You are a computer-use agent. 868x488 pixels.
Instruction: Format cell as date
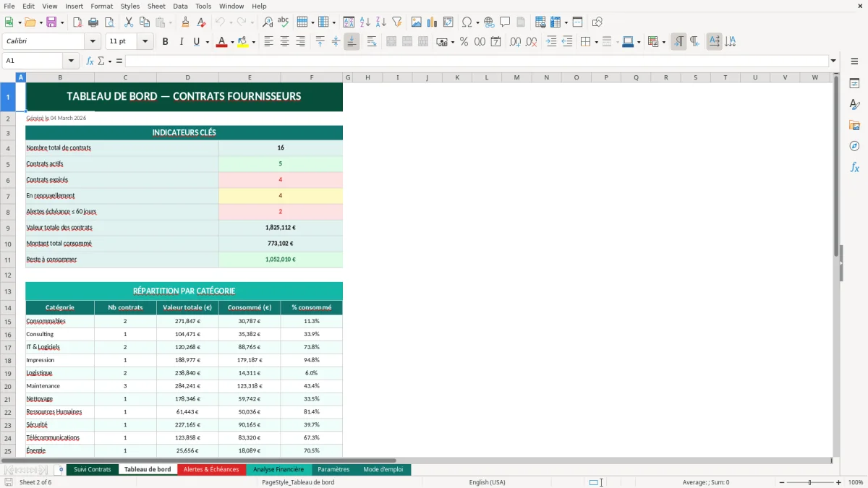495,42
